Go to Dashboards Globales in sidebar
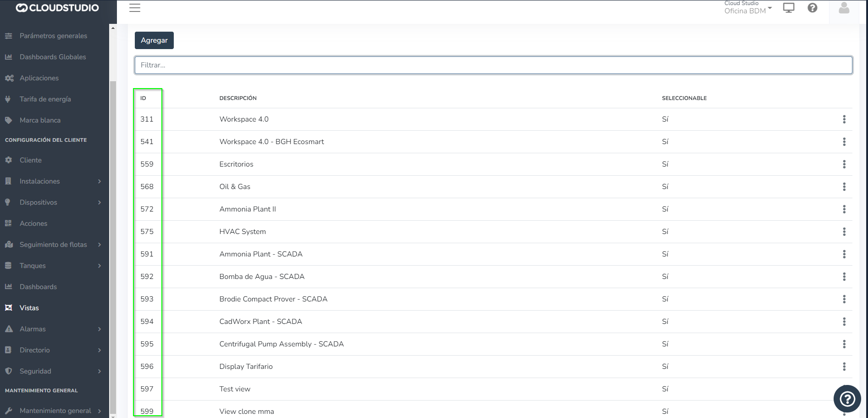 pyautogui.click(x=52, y=57)
